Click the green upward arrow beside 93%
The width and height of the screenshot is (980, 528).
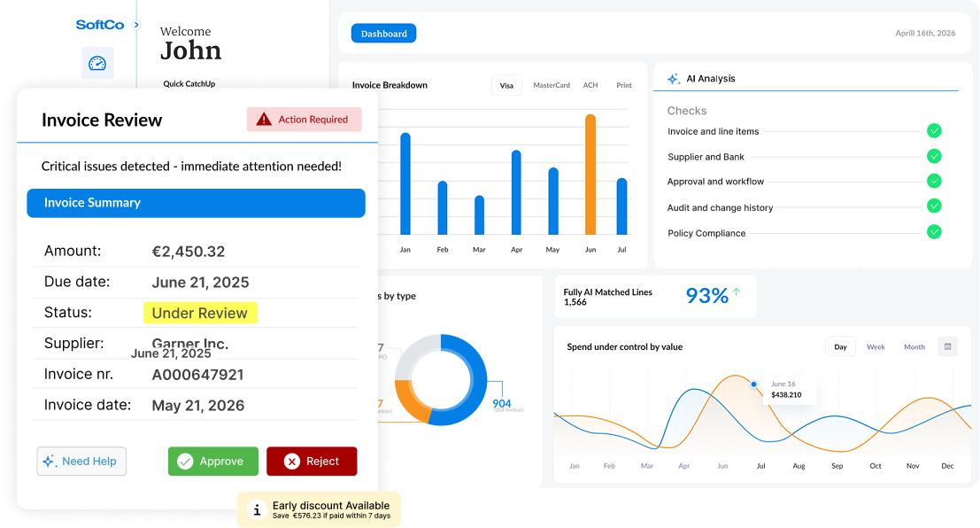click(737, 291)
